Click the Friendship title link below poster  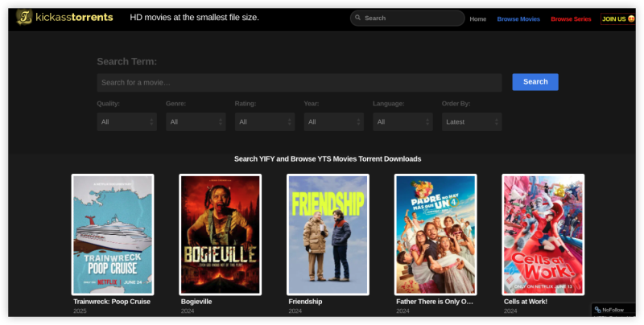click(x=305, y=302)
